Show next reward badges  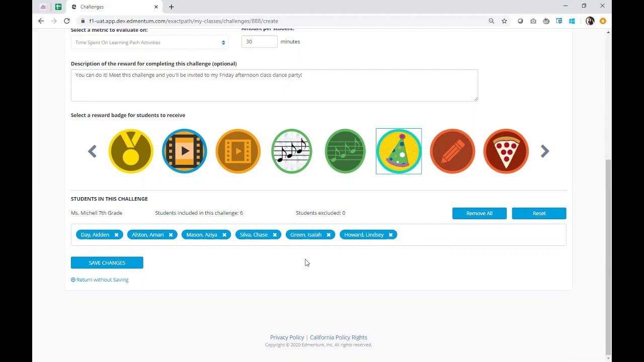[545, 151]
